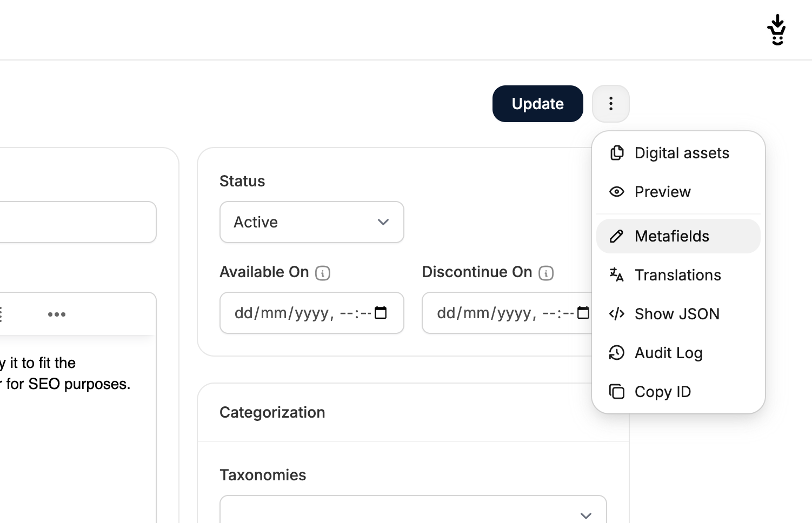Click Copy ID in the open menu

tap(663, 391)
